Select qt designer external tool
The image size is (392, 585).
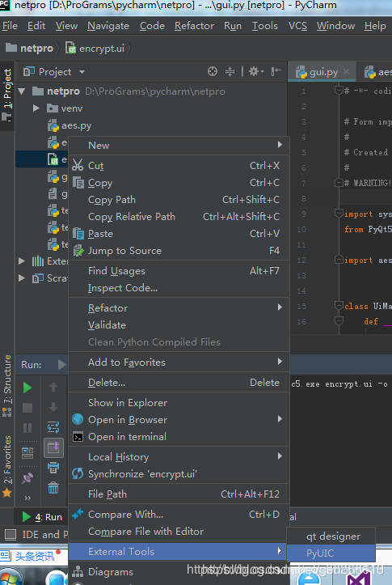331,536
